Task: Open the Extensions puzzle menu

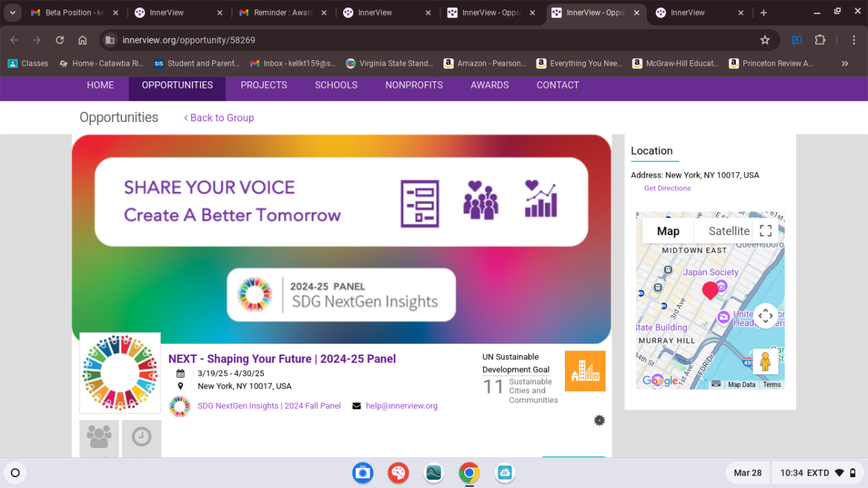Action: [820, 40]
